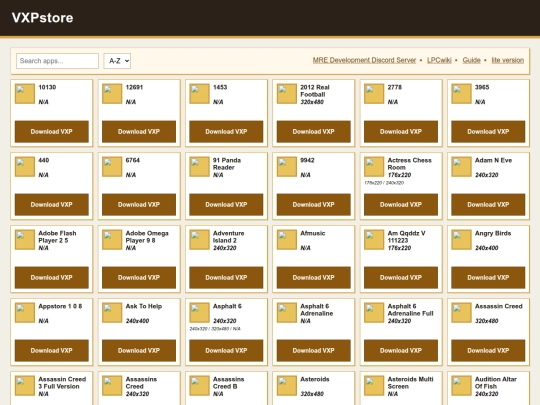Image resolution: width=540 pixels, height=405 pixels.
Task: Click the Asteroids Multi Screen app icon
Action: [374, 386]
